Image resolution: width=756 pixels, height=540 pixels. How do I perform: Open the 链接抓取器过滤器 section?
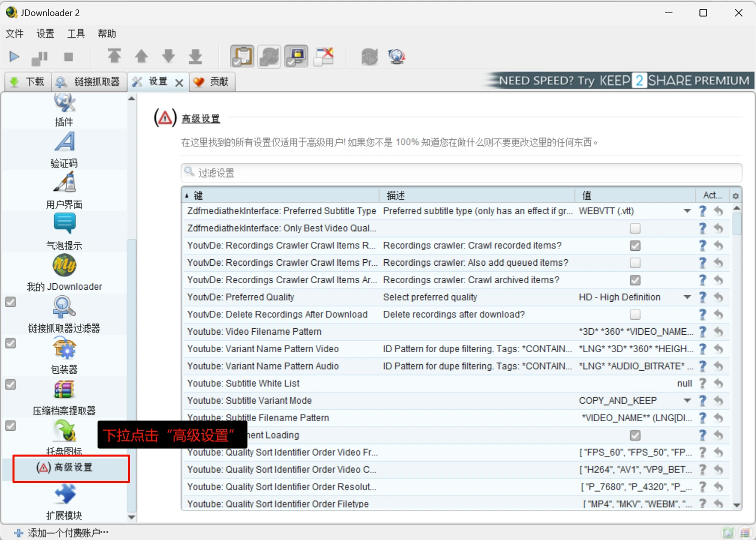coord(64,315)
